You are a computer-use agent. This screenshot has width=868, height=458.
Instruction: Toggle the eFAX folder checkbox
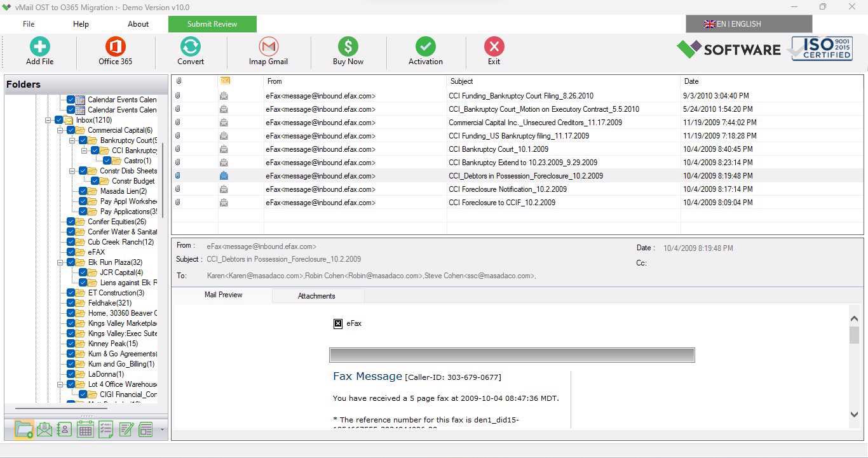coord(71,252)
